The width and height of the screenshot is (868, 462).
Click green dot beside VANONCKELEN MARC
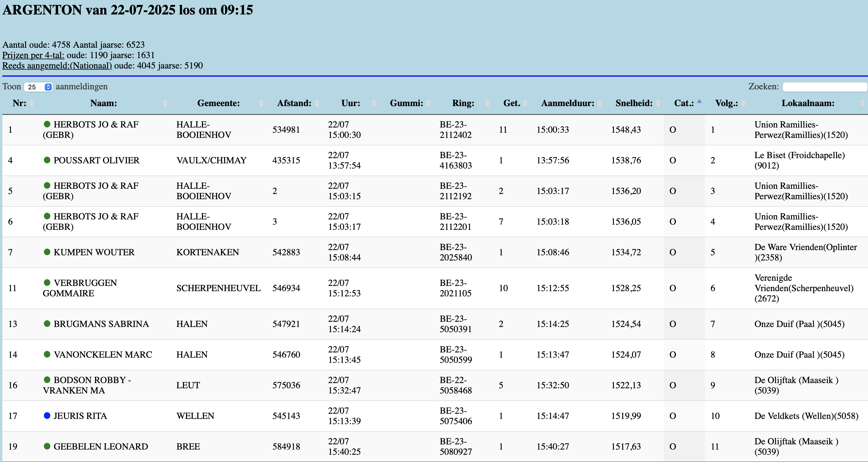coord(47,354)
